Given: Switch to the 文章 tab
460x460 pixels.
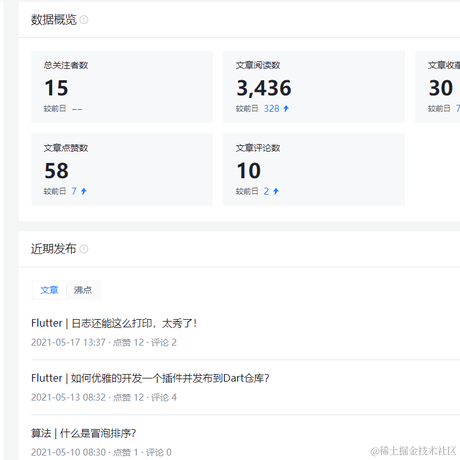Looking at the screenshot, I should 49,290.
